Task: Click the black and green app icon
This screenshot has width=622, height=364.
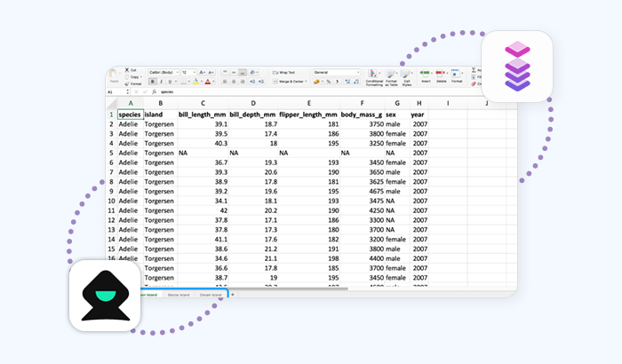Action: [105, 296]
